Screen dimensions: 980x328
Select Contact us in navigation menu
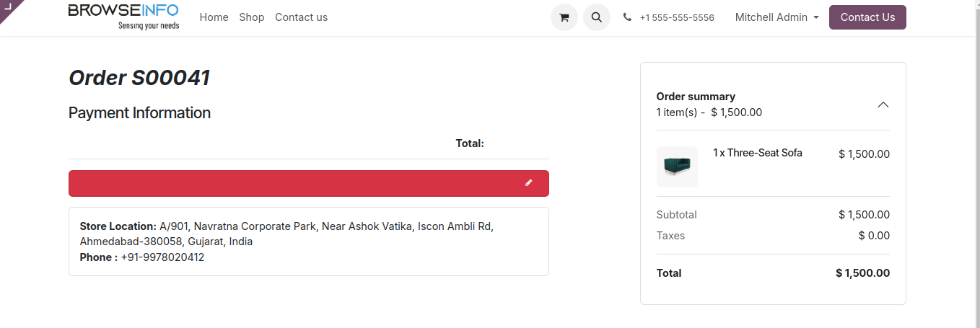301,17
